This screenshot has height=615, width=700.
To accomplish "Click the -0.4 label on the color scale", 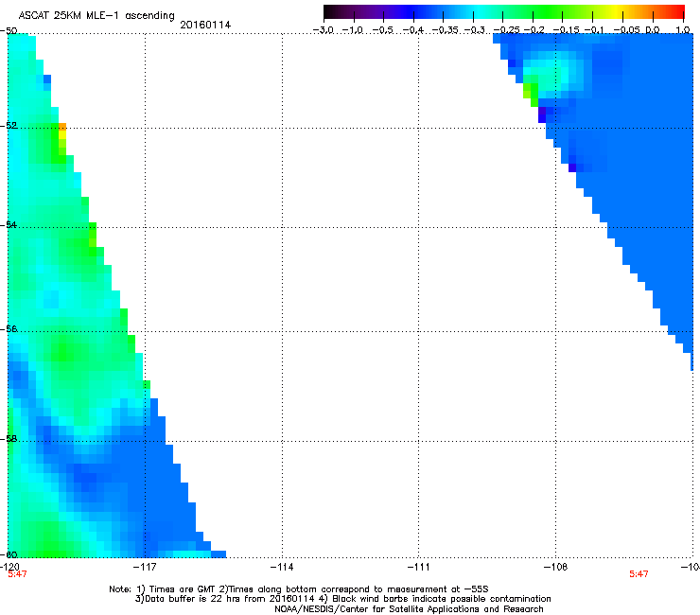I will click(413, 30).
